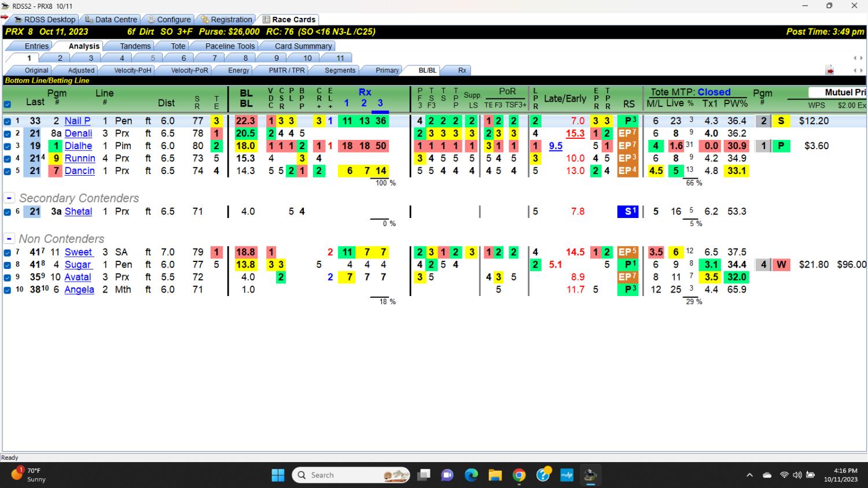The height and width of the screenshot is (488, 868).
Task: Click the Windows Start button
Action: click(x=278, y=475)
